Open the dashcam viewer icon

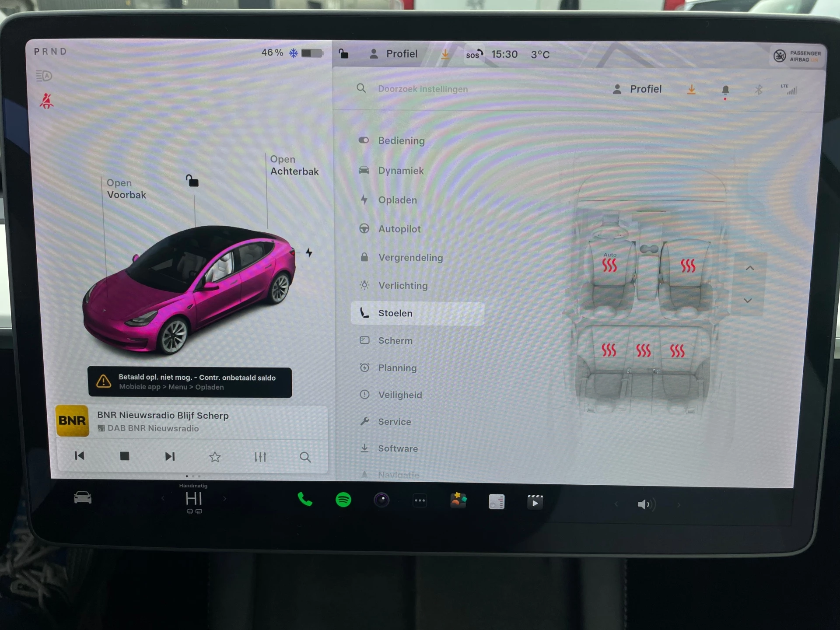tap(382, 500)
